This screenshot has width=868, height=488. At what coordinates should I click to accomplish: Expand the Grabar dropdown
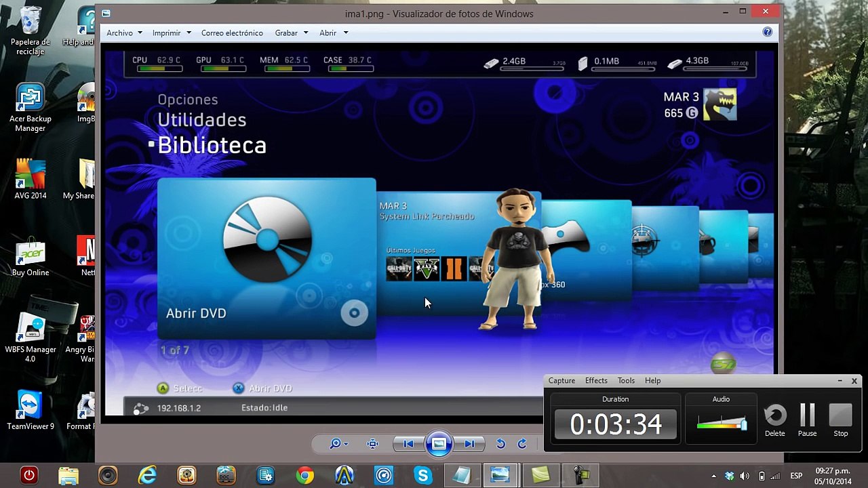coord(292,33)
